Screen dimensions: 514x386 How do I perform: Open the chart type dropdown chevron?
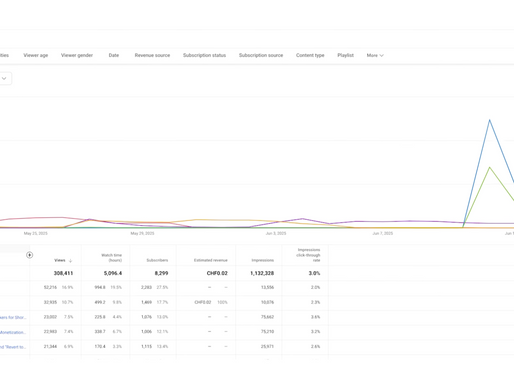[4, 78]
